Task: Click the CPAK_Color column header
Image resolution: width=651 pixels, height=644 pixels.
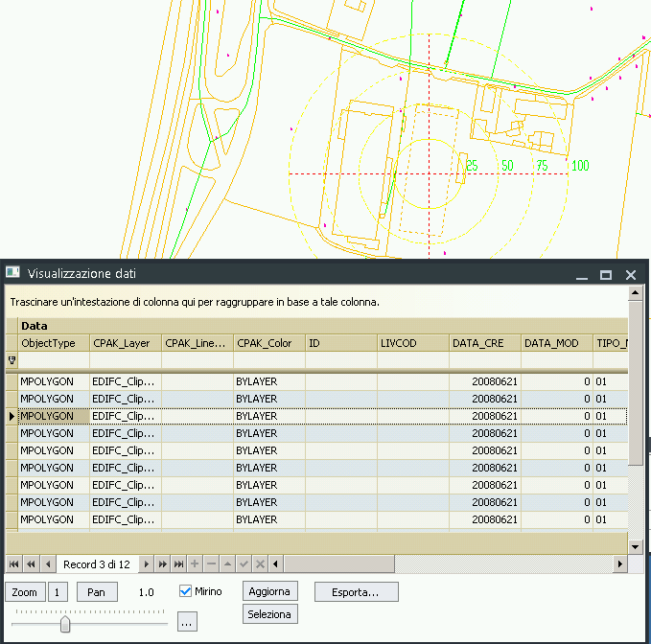Action: point(268,342)
